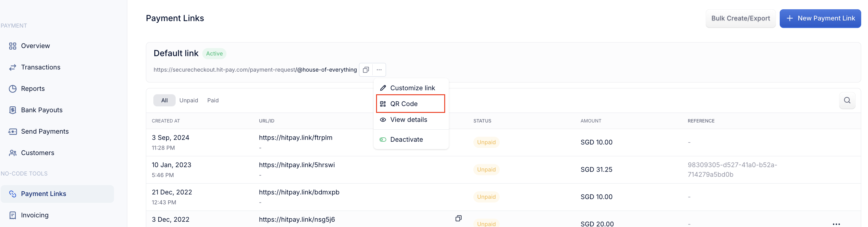Viewport: 868px width, 227px height.
Task: Select Deactivate in the dropdown menu
Action: point(411,140)
